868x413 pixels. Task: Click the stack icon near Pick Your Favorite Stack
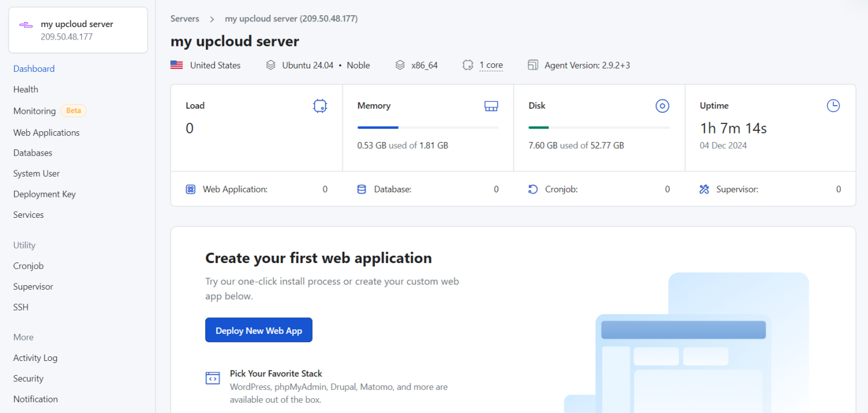coord(212,378)
